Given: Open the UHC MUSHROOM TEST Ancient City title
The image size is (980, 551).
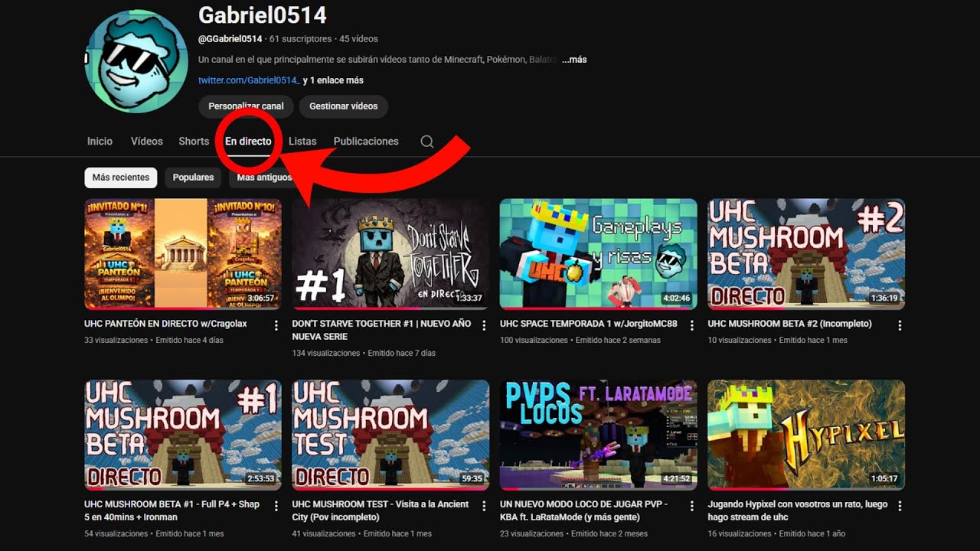Looking at the screenshot, I should point(381,510).
